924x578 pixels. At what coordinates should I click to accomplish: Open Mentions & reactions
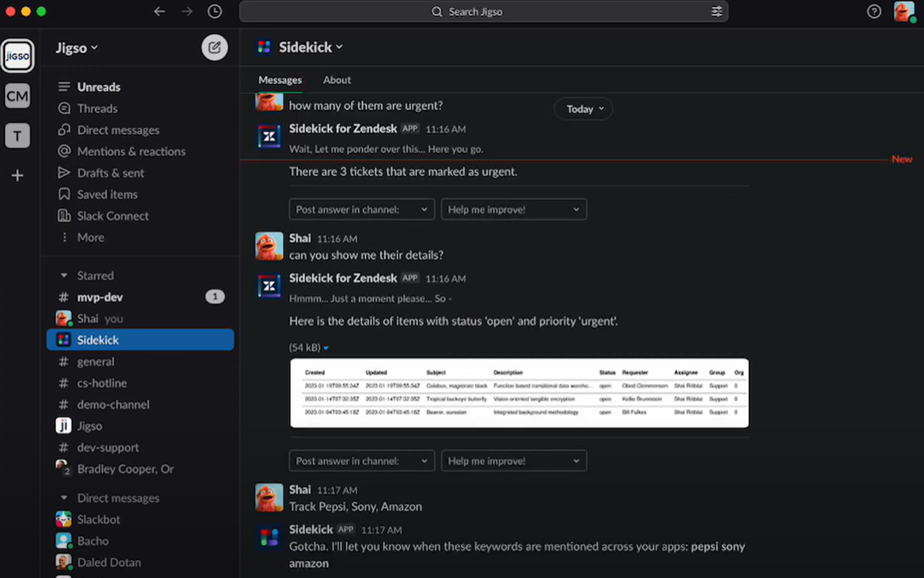[131, 151]
